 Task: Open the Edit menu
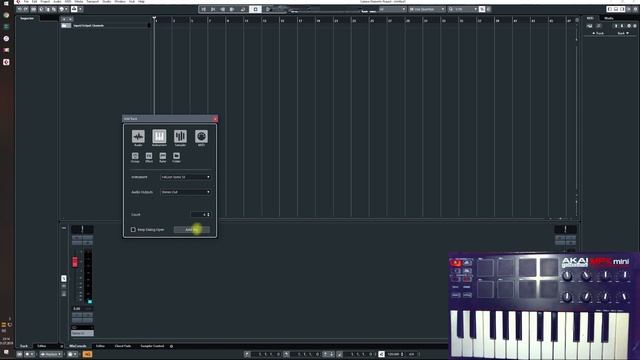(x=35, y=2)
